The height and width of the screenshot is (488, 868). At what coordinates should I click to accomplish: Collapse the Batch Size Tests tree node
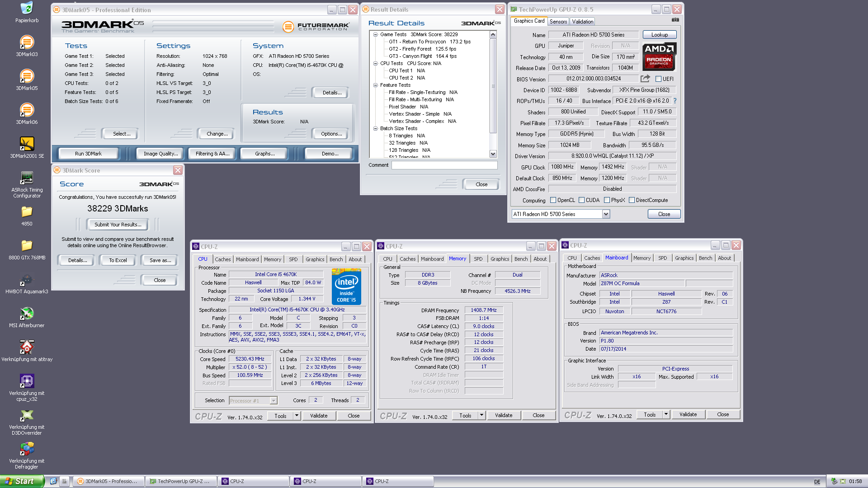click(x=375, y=128)
